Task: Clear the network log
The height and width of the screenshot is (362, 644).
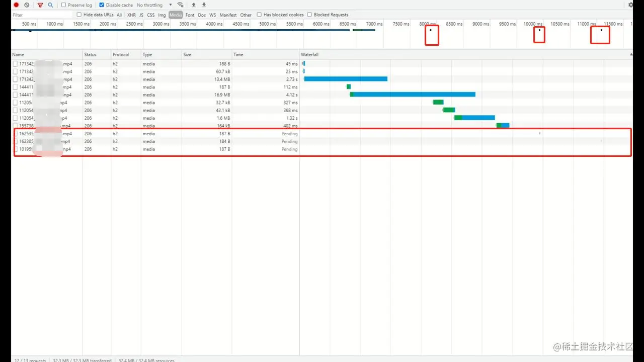Action: (27, 5)
